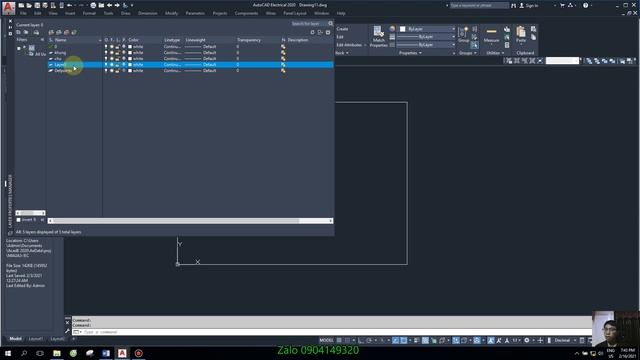Image resolution: width=640 pixels, height=360 pixels.
Task: Toggle plot icon for Defpoints layer
Action: tap(124, 71)
